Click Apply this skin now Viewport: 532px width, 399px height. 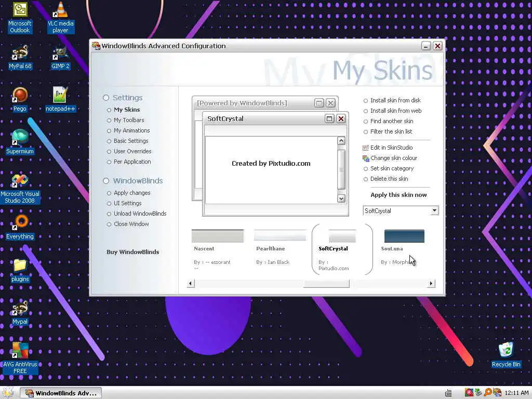click(x=398, y=195)
